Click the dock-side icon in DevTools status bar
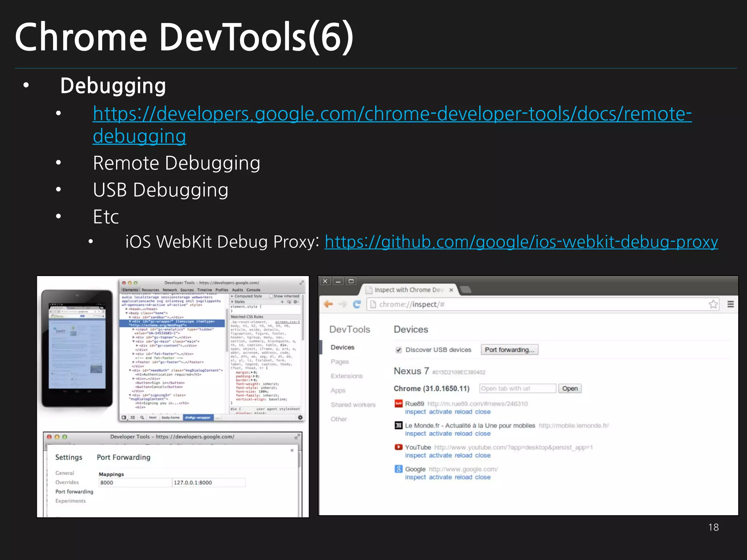 124,417
